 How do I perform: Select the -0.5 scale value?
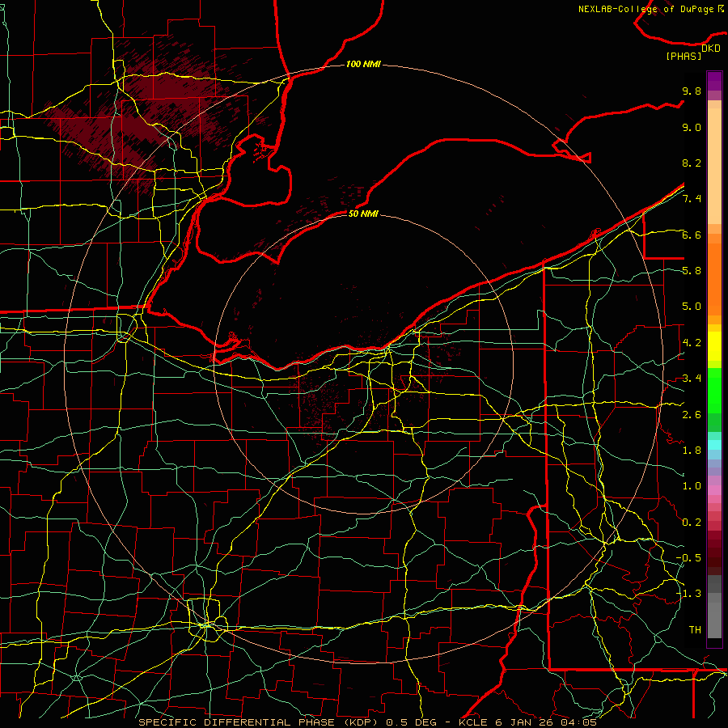pos(688,558)
